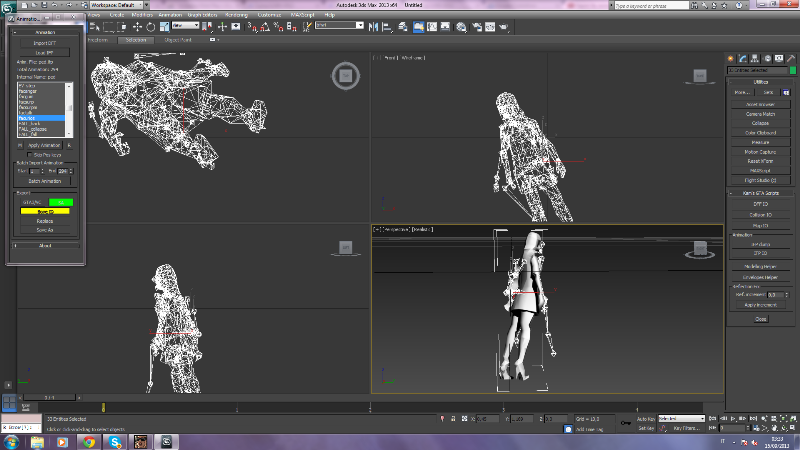
Task: Click the yellow Bone ID button
Action: tap(45, 211)
